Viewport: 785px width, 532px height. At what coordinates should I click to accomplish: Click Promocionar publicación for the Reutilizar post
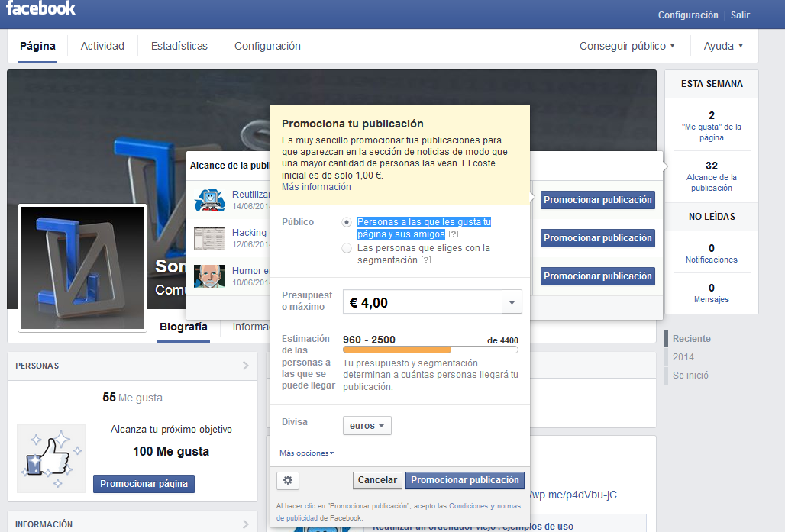[x=598, y=200]
